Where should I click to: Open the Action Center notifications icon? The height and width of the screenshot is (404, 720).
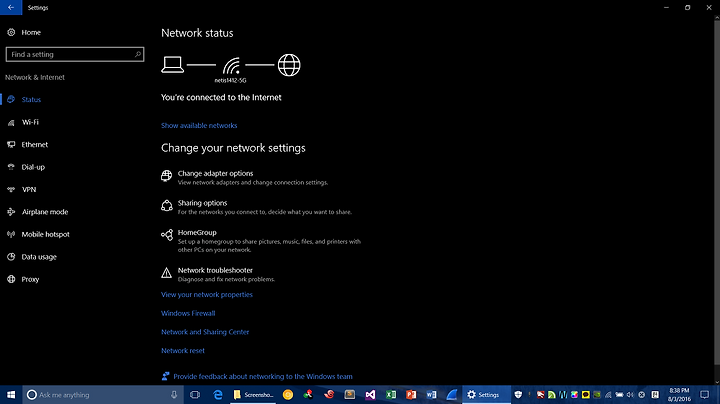(x=705, y=395)
